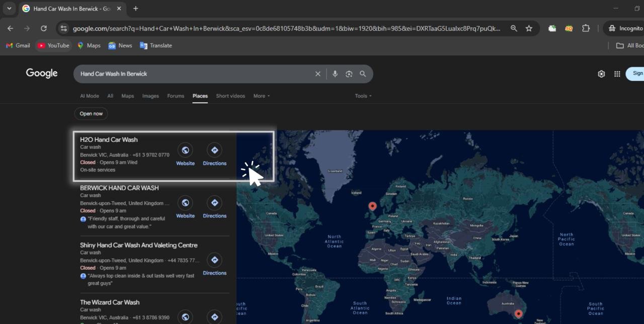Open the tab search dropdown arrow
This screenshot has height=324, width=644.
coord(9,9)
